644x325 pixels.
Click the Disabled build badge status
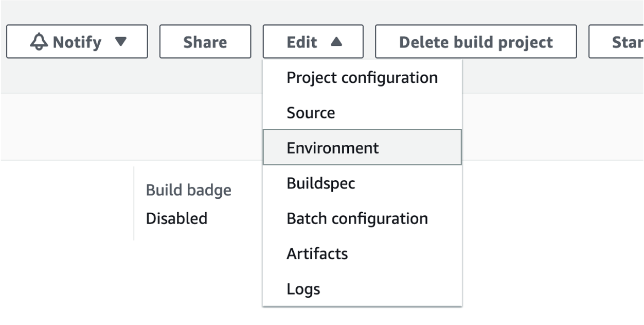click(x=176, y=218)
